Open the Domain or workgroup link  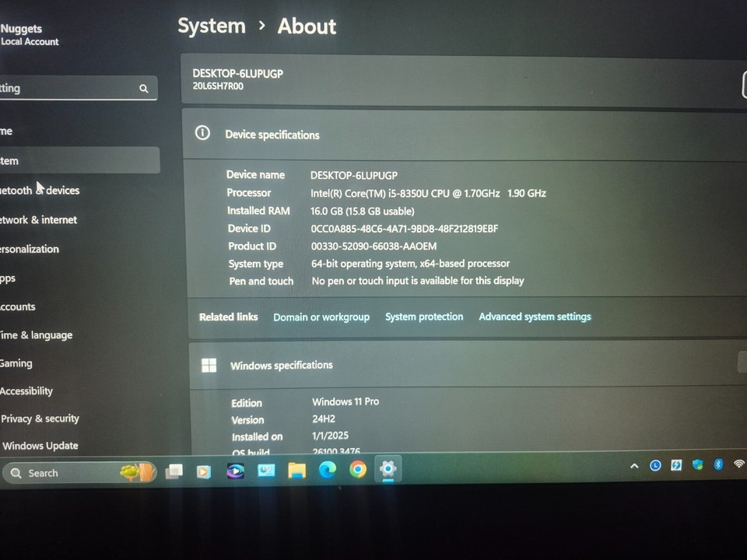click(x=321, y=317)
